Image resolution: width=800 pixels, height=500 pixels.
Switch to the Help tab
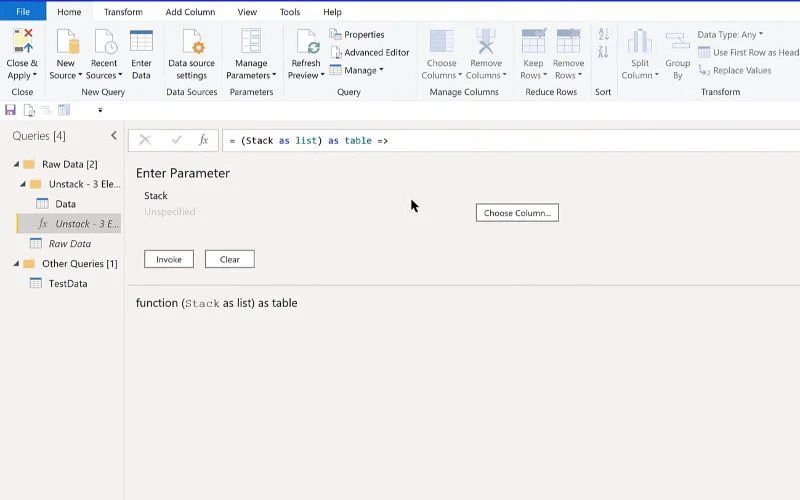click(332, 12)
